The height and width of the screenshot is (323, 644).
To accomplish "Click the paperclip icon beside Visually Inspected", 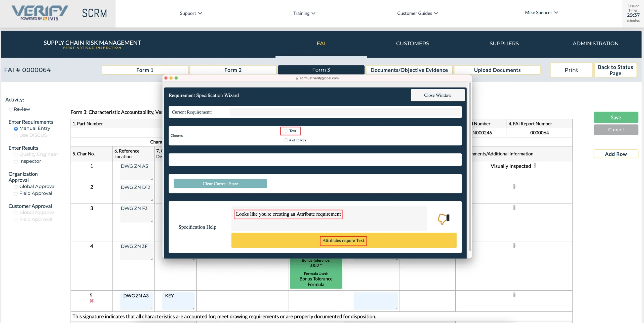I will click(x=535, y=166).
